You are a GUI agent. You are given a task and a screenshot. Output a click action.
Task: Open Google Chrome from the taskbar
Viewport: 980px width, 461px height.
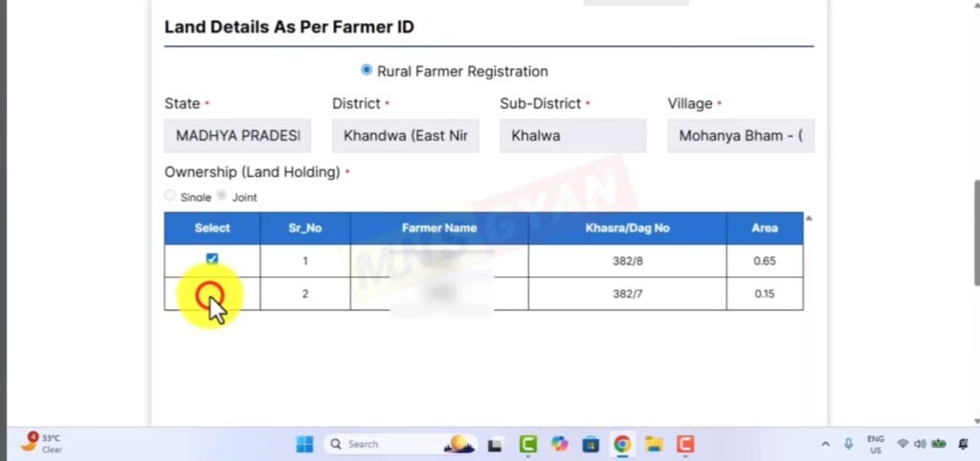click(x=622, y=444)
